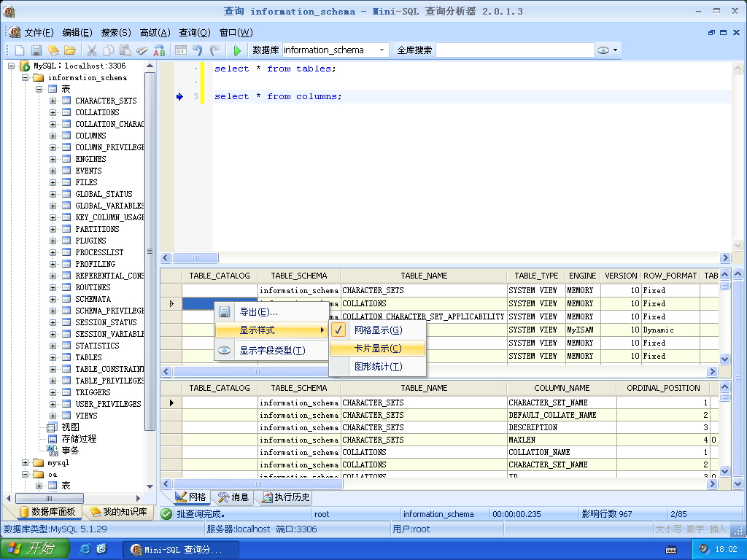Click the Undo arrow icon

tap(198, 50)
